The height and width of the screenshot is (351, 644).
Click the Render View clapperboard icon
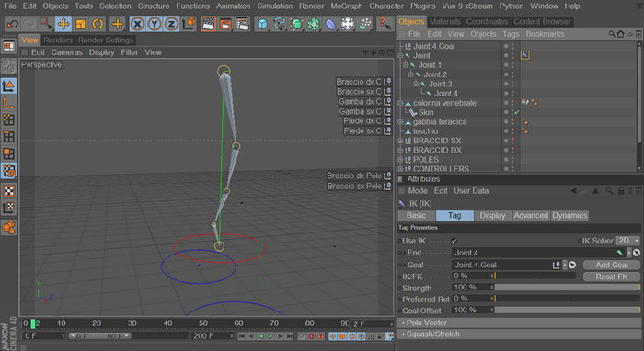208,24
